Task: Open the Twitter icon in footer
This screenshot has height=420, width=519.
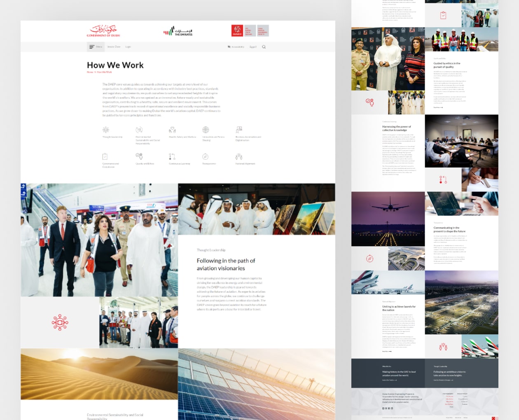Action: pyautogui.click(x=383, y=408)
